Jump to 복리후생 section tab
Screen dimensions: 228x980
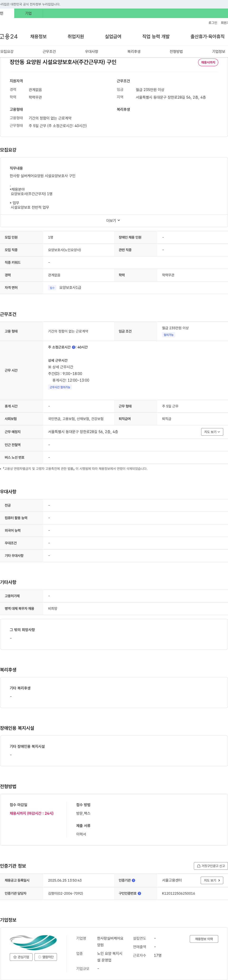click(x=134, y=51)
